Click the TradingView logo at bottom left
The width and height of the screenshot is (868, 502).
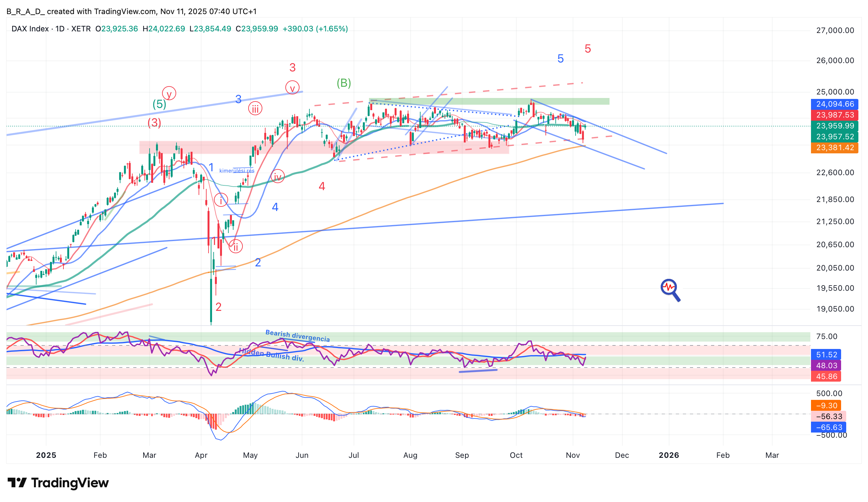[58, 483]
